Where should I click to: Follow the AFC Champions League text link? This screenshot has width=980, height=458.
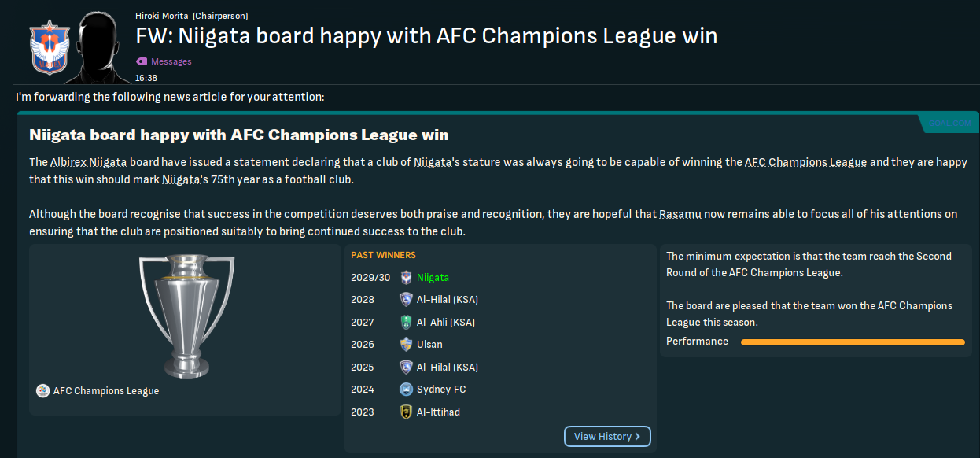click(x=805, y=162)
